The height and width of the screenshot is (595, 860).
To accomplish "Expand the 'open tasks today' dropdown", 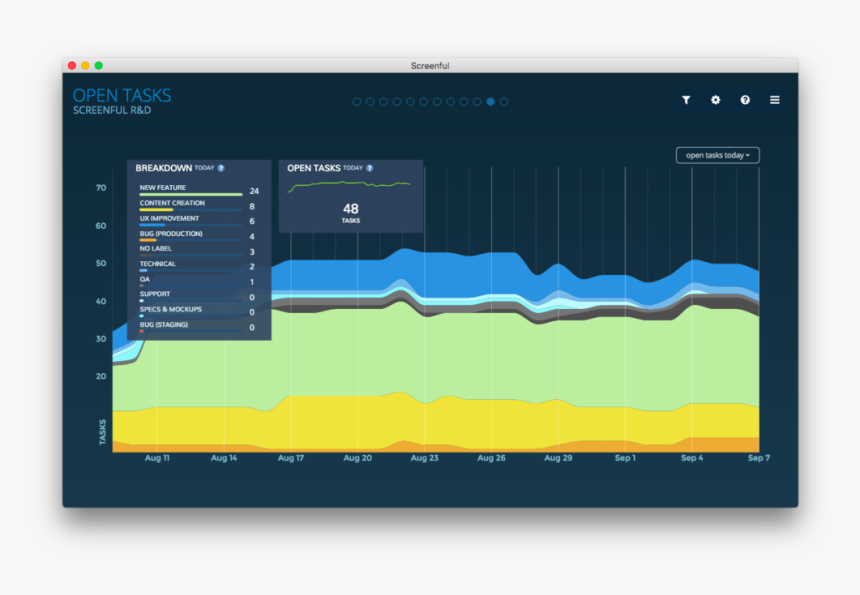I will [x=717, y=155].
